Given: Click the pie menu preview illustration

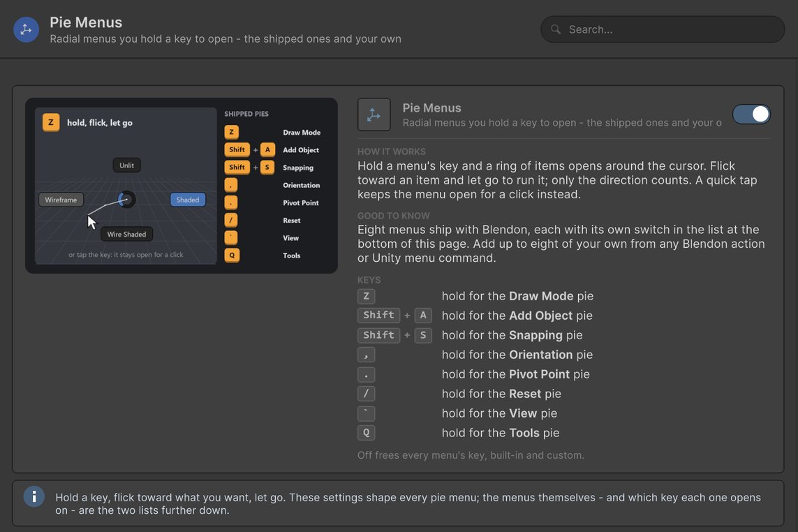Looking at the screenshot, I should coord(182,186).
